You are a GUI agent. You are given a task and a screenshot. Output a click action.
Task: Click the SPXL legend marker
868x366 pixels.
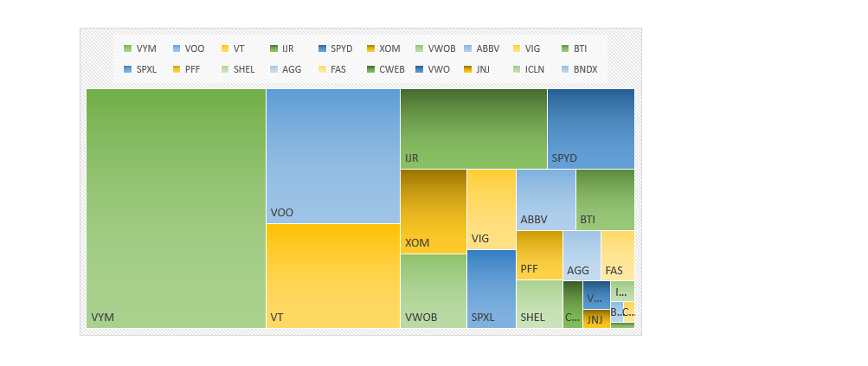pyautogui.click(x=128, y=69)
